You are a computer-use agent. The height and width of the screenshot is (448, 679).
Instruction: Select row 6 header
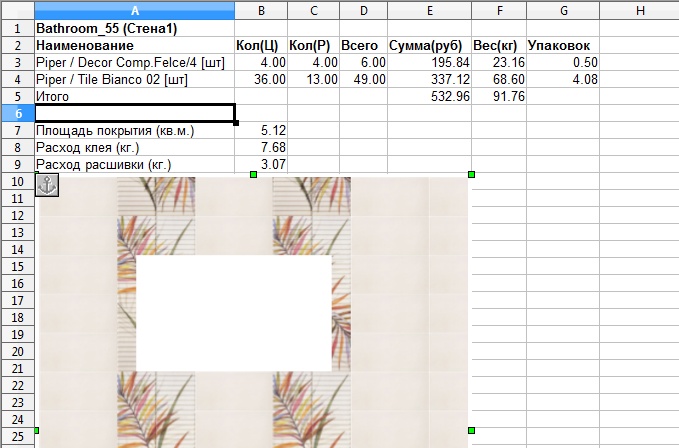pyautogui.click(x=17, y=113)
